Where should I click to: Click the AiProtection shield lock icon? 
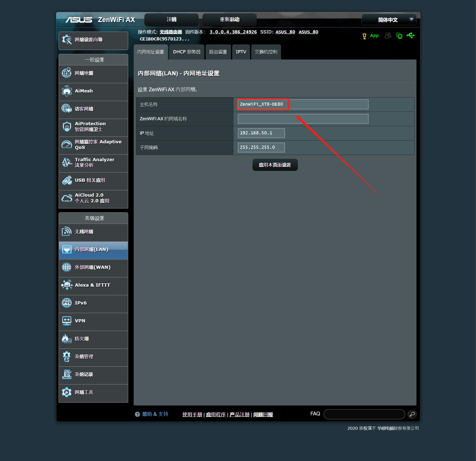pyautogui.click(x=66, y=126)
